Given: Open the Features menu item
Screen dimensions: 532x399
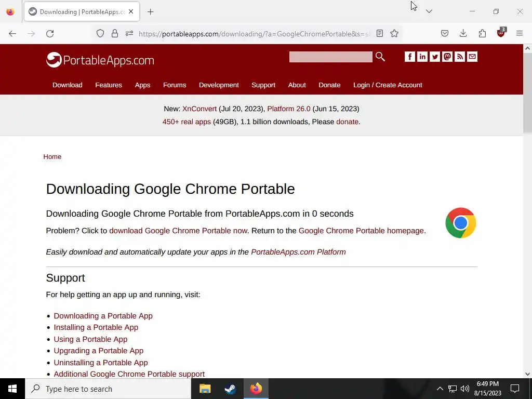Looking at the screenshot, I should coord(109,85).
